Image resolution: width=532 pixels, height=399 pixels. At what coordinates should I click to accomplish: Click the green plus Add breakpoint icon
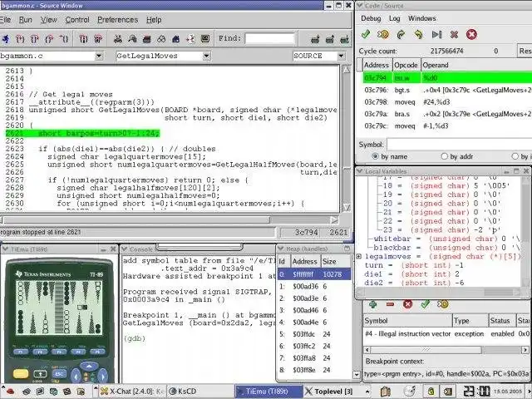pos(373,304)
